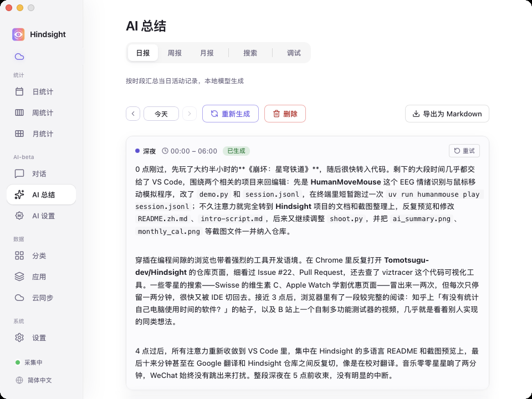Viewport: 532px width, 399px height.
Task: Click the clock icon beside 00:00 – 06:00
Action: 165,151
